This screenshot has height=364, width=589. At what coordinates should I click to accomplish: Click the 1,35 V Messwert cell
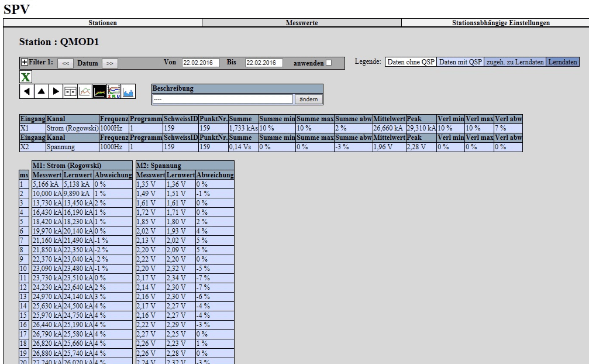[x=151, y=184]
